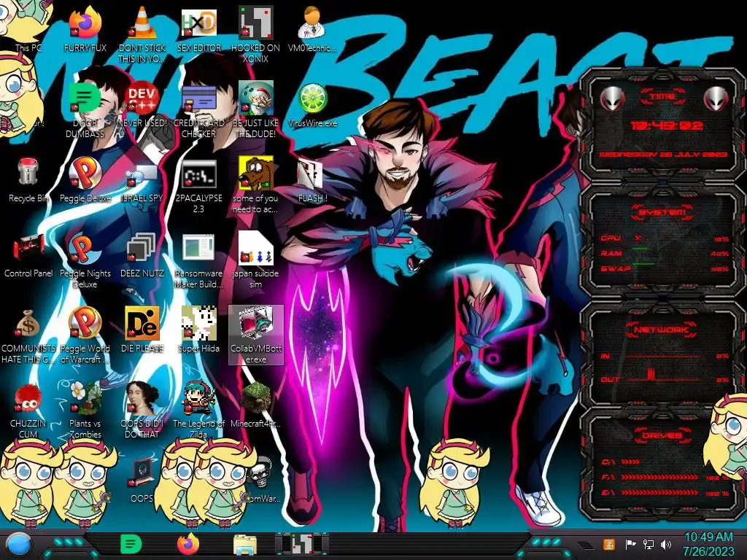Launch The Legend of Zilda

(x=198, y=411)
